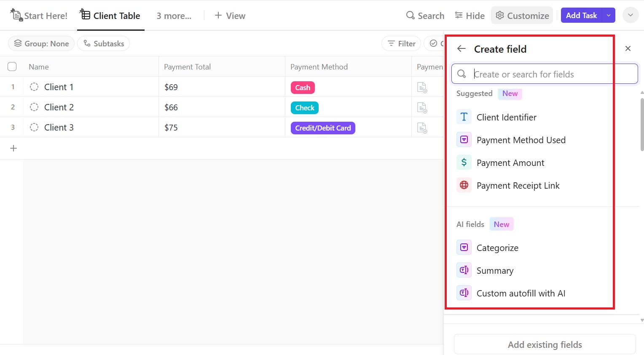Choose the Summary AI field icon
Screen dimensions: 644x355
click(464, 270)
